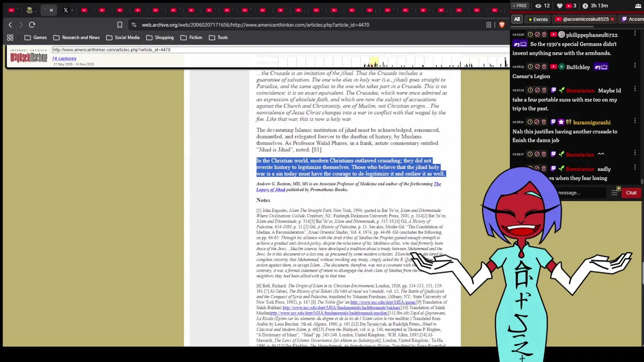Click the viewer count eye icon
Image resolution: width=644 pixels, height=362 pixels.
538,6
